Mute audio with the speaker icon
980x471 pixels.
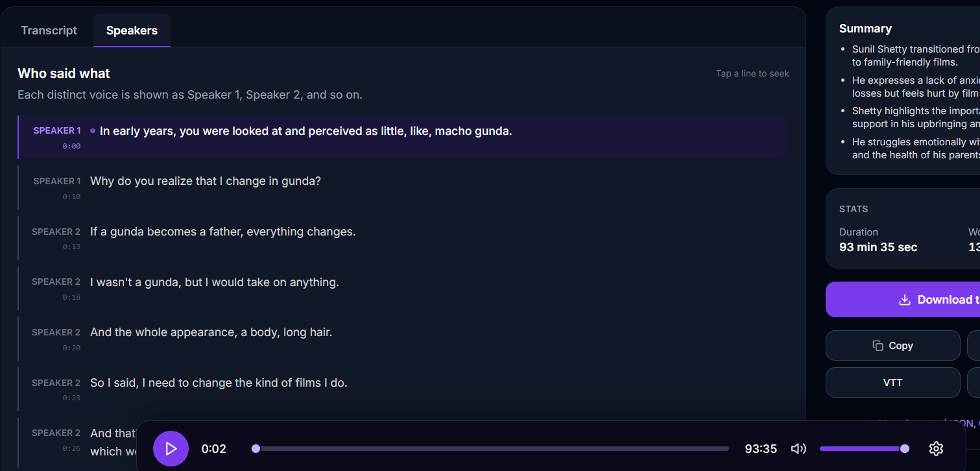[798, 448]
